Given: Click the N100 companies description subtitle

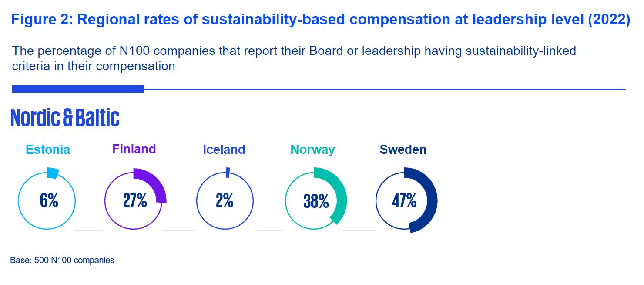Looking at the screenshot, I should point(294,58).
